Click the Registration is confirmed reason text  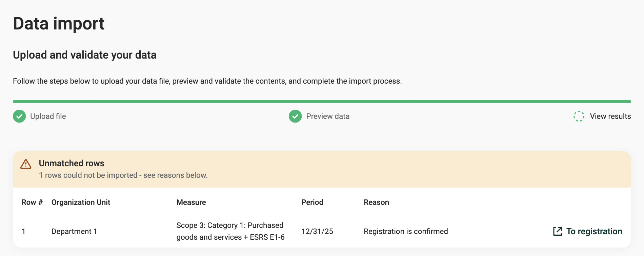[x=406, y=231]
